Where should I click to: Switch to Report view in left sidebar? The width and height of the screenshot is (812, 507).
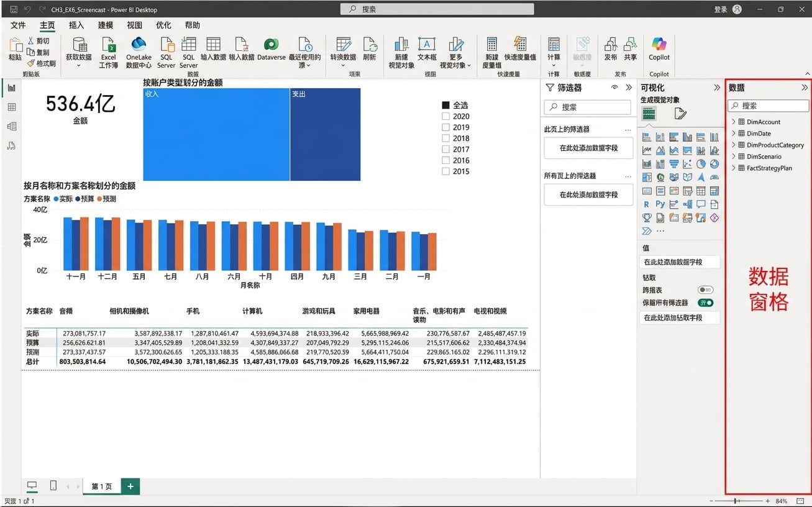[x=11, y=88]
